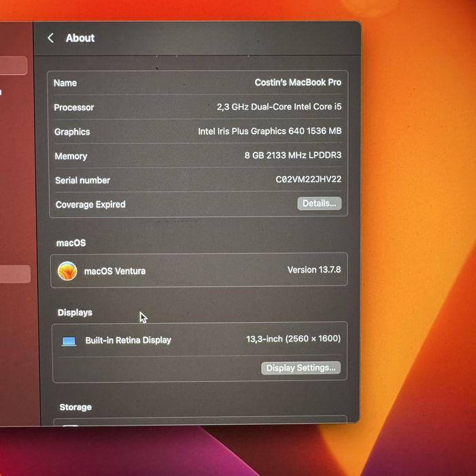This screenshot has width=476, height=476.
Task: Click the Name row label
Action: pyautogui.click(x=65, y=83)
